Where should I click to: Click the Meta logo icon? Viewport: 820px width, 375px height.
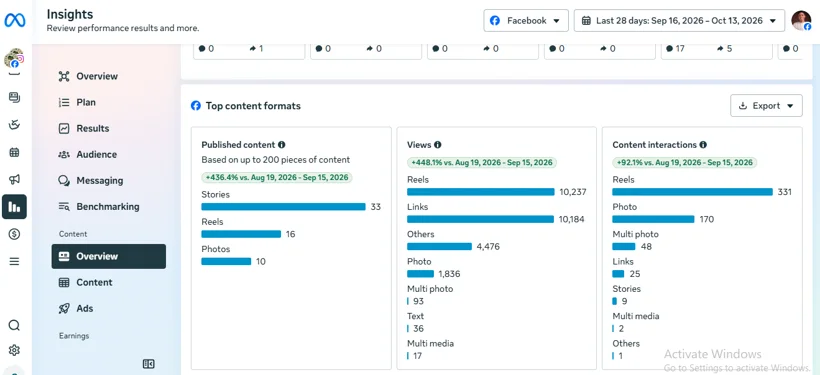(15, 20)
